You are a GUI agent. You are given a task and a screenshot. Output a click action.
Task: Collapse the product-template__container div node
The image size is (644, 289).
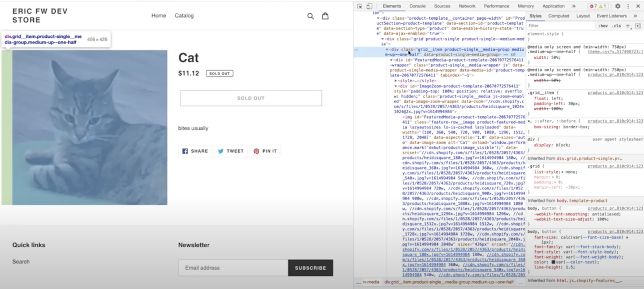378,18
